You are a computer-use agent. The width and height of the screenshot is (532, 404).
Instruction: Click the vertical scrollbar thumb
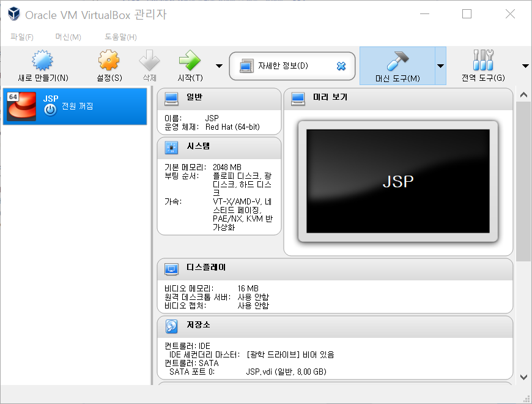point(523,182)
